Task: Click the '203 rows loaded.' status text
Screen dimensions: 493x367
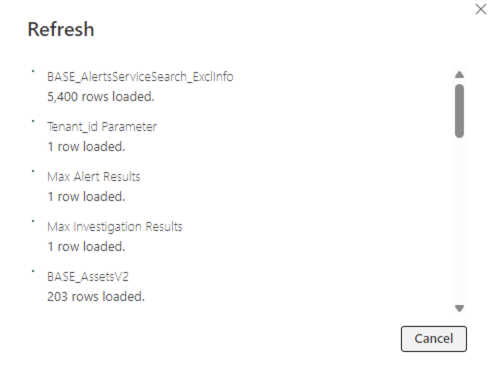Action: tap(96, 297)
